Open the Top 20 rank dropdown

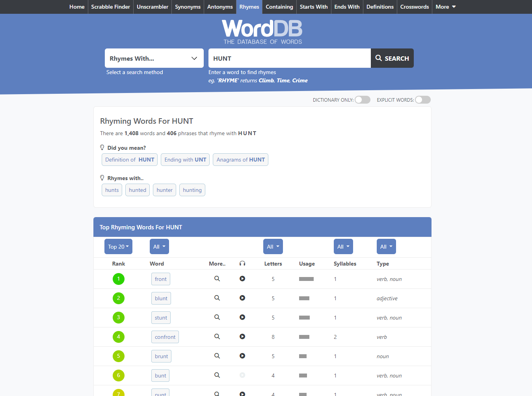click(118, 247)
